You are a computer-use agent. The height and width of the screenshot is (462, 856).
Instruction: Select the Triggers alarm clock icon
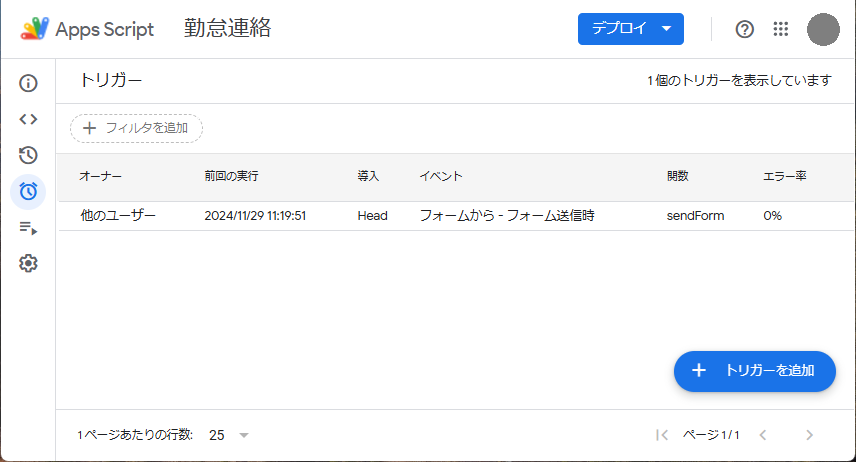[28, 192]
